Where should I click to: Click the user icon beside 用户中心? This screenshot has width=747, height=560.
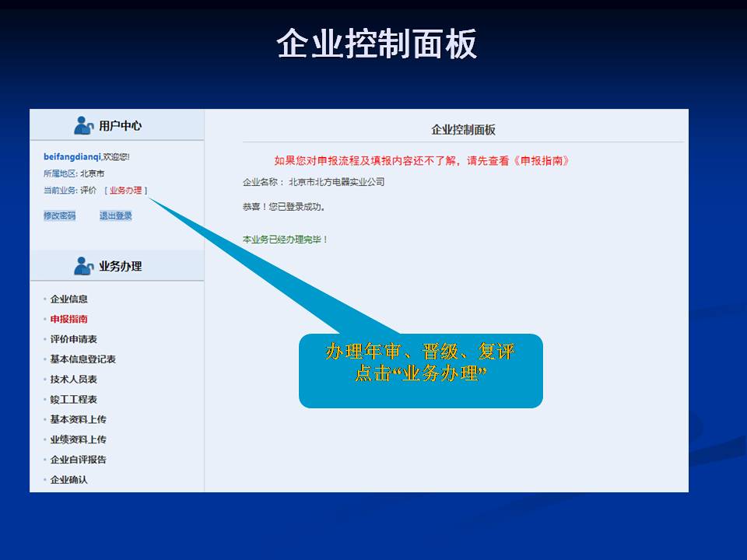pos(84,126)
